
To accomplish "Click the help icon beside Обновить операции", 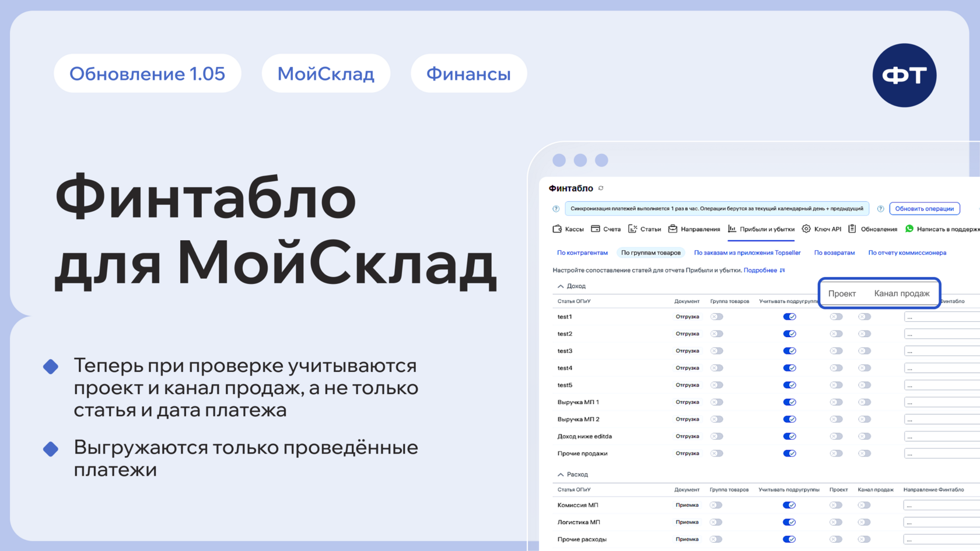I will coord(881,209).
